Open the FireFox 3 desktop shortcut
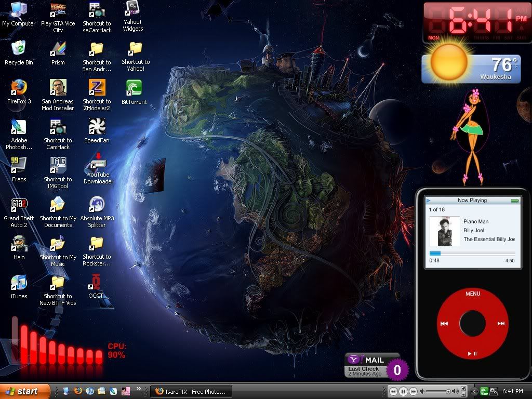 (19, 88)
